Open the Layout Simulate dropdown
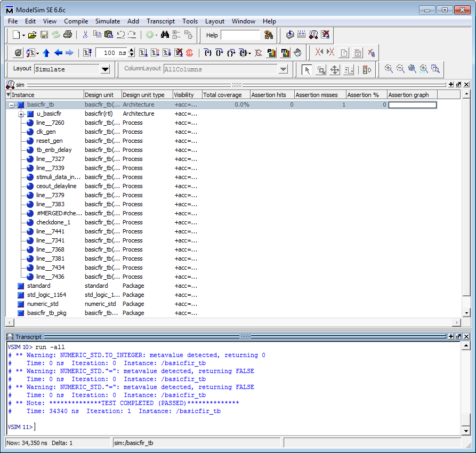Image resolution: width=476 pixels, height=453 pixels. [x=105, y=69]
